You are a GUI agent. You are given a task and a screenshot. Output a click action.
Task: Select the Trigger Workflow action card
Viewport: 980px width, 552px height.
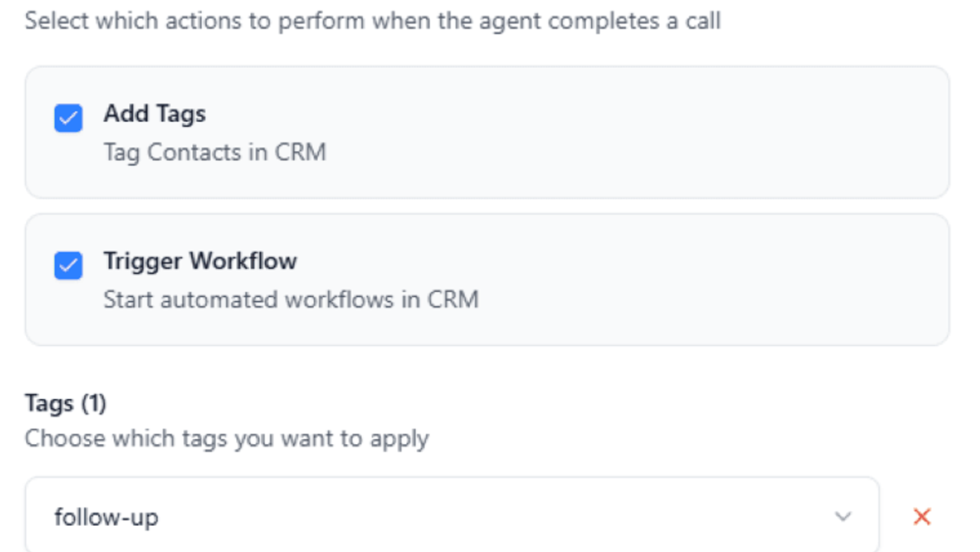point(487,280)
